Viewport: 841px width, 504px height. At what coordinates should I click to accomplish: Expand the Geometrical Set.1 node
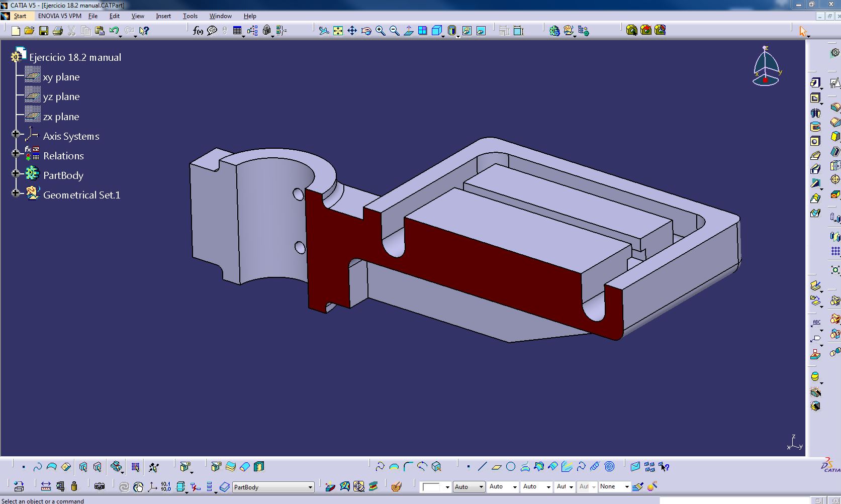16,193
